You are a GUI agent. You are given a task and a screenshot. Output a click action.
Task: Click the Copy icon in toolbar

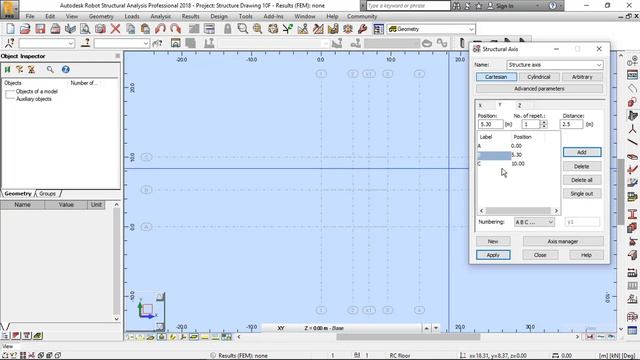pyautogui.click(x=131, y=29)
